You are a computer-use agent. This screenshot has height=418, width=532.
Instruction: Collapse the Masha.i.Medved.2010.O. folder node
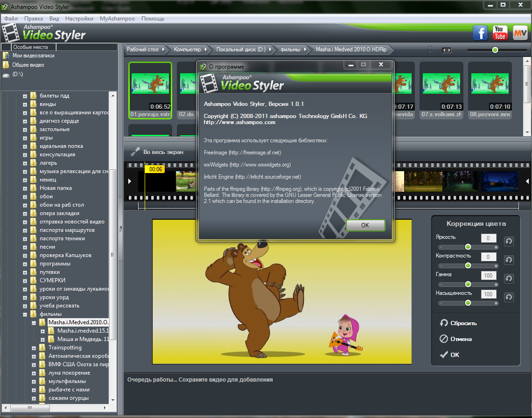click(x=34, y=323)
